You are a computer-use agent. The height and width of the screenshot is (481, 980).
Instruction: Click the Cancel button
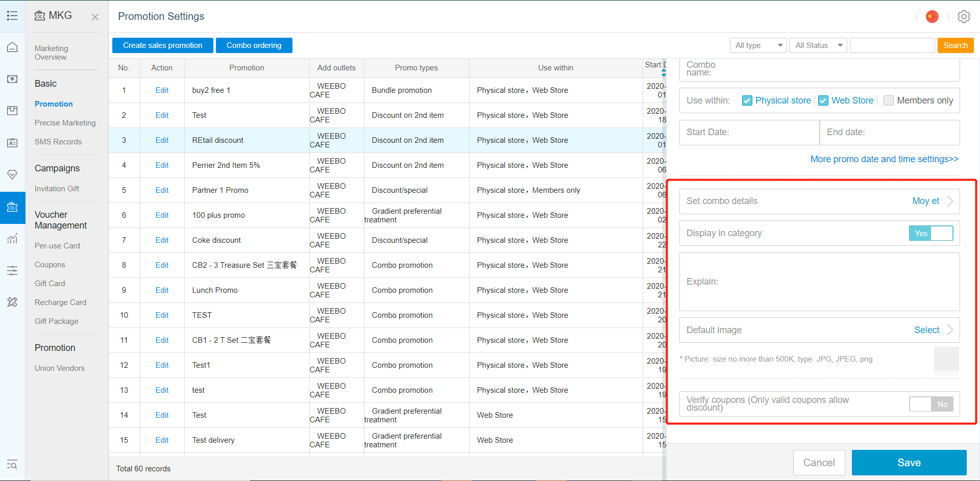coord(819,463)
